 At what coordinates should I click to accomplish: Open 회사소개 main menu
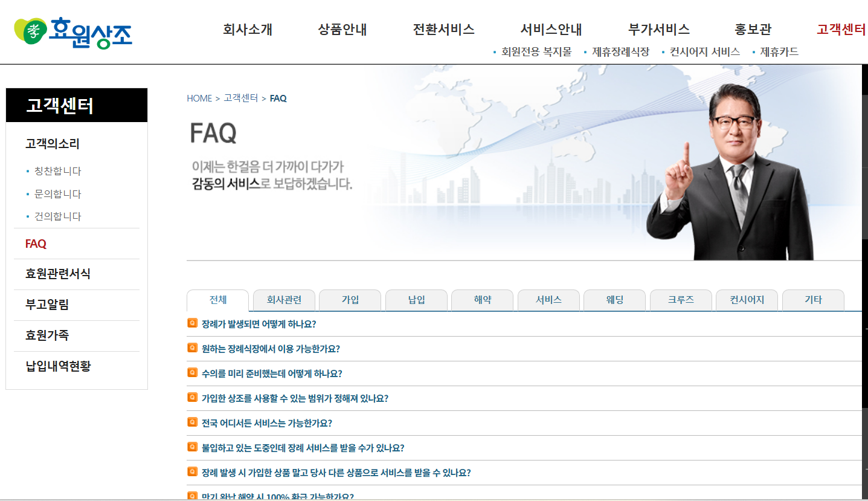[248, 30]
